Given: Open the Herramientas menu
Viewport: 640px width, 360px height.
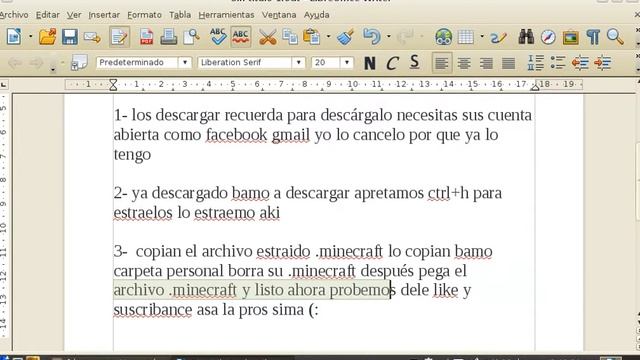Looking at the screenshot, I should coord(226,15).
